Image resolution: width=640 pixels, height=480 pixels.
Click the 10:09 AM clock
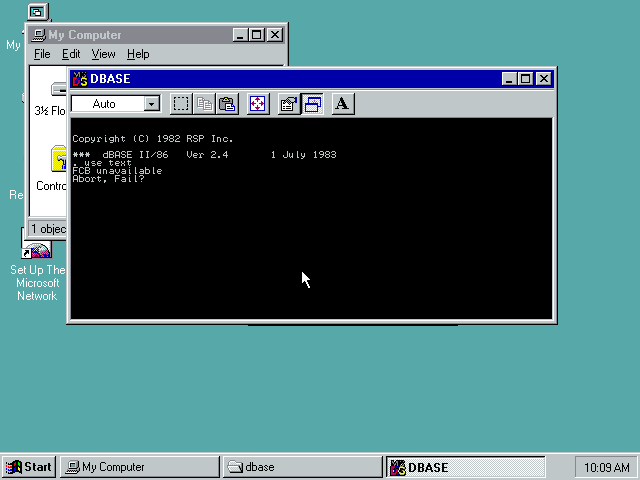tap(607, 467)
